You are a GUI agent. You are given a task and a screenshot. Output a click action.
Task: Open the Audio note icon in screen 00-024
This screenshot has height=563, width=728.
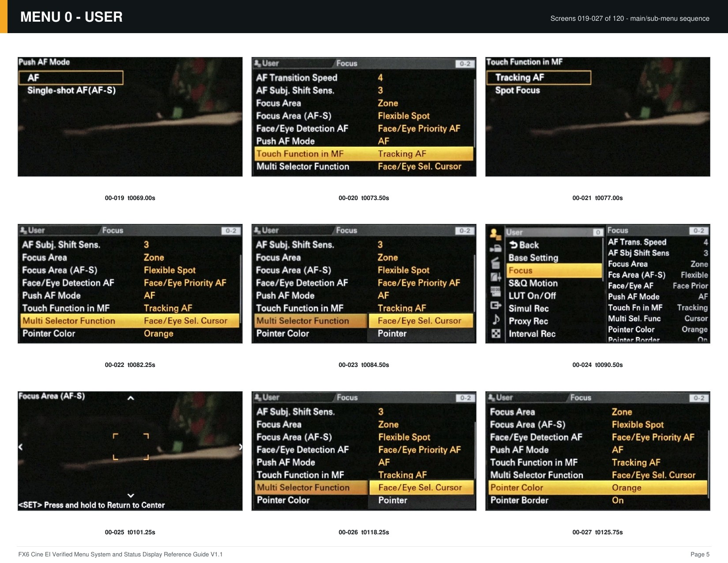pyautogui.click(x=495, y=319)
